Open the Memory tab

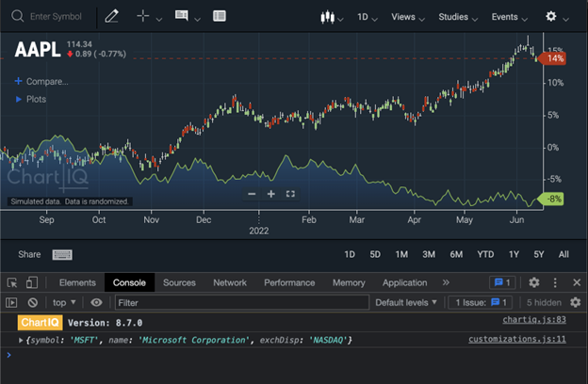[x=349, y=282]
